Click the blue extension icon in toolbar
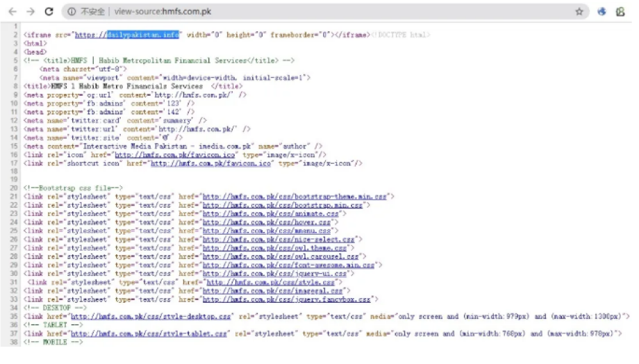639x364 pixels. pyautogui.click(x=601, y=12)
